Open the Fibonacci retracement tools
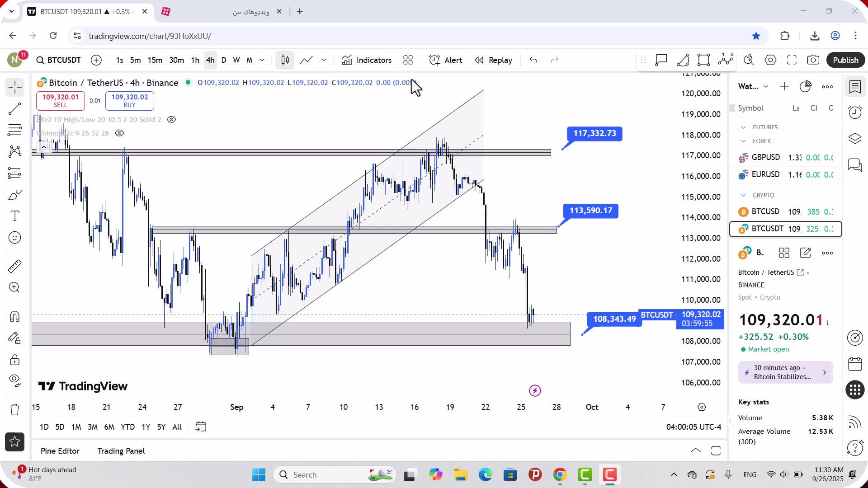The image size is (868, 488). pos(14,130)
